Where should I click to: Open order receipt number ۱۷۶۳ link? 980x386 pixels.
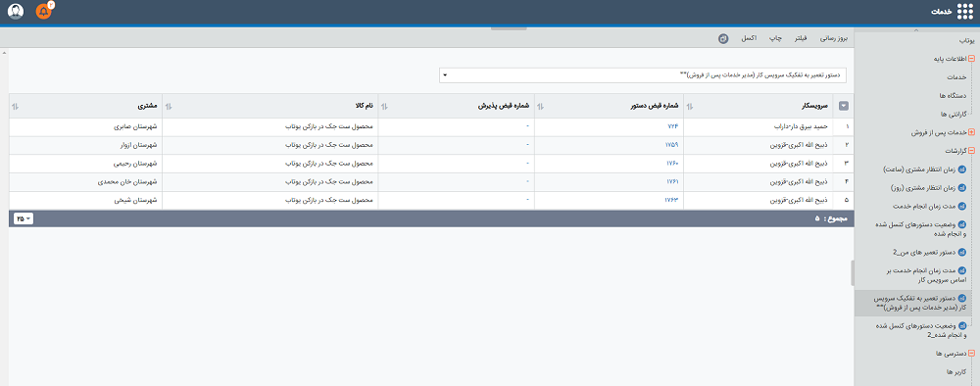(671, 201)
